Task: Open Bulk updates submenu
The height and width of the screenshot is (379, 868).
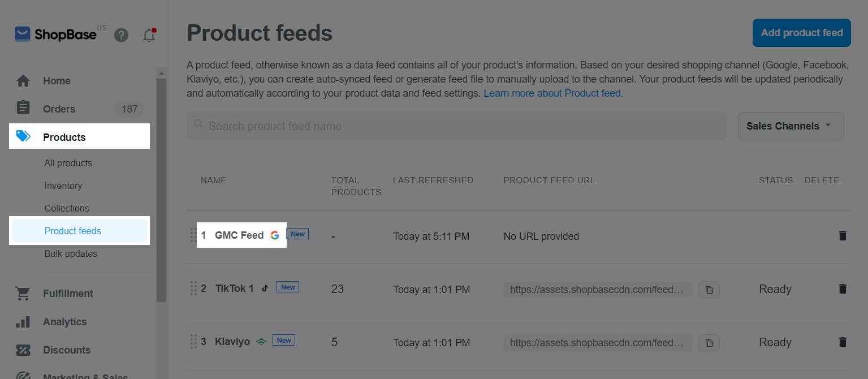Action: (71, 253)
